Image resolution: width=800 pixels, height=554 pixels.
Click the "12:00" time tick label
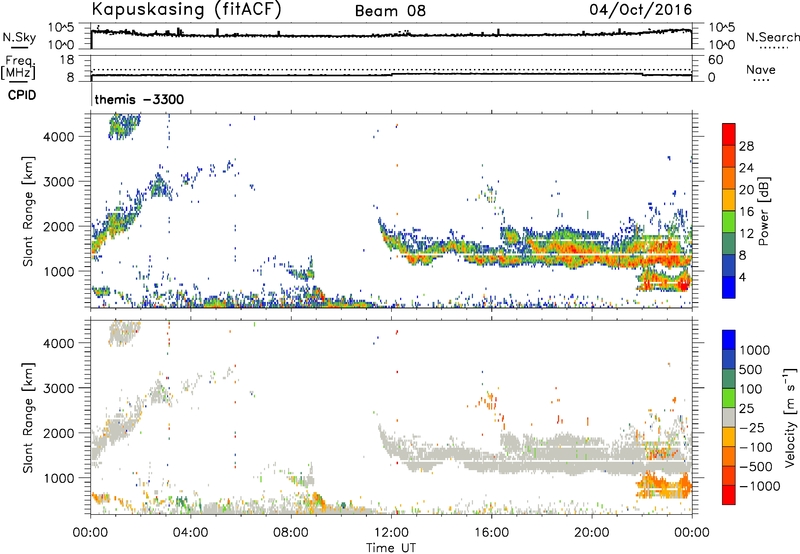pyautogui.click(x=391, y=533)
